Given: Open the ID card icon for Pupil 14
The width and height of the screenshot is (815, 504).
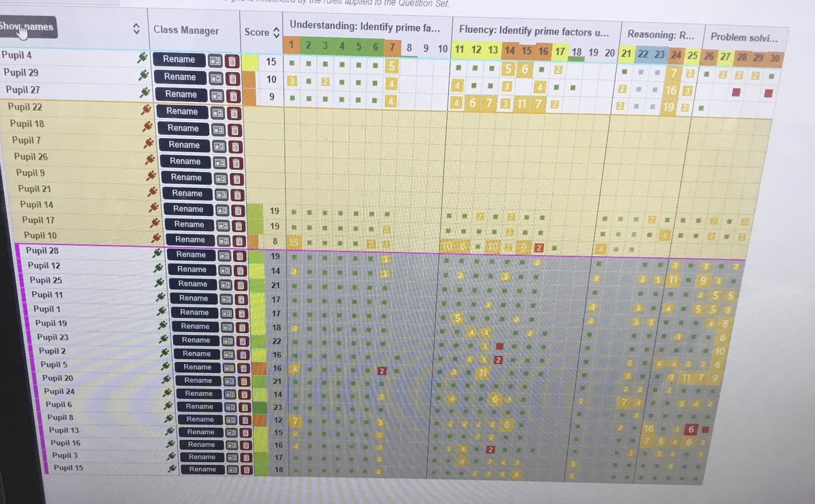Looking at the screenshot, I should (223, 210).
